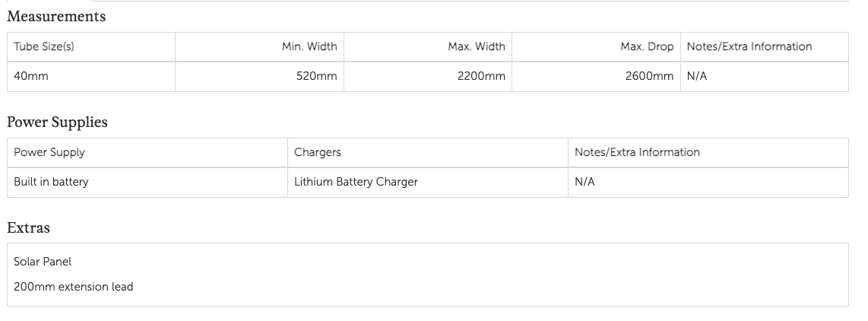Select the Built in battery cell
The height and width of the screenshot is (321, 868).
(x=51, y=182)
